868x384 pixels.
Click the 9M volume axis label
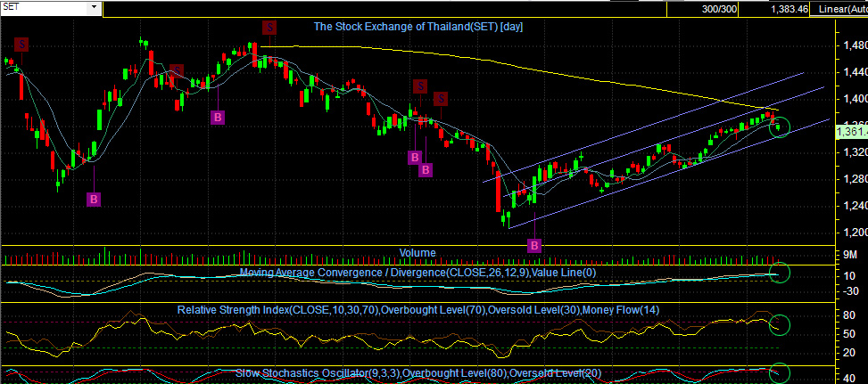(851, 255)
